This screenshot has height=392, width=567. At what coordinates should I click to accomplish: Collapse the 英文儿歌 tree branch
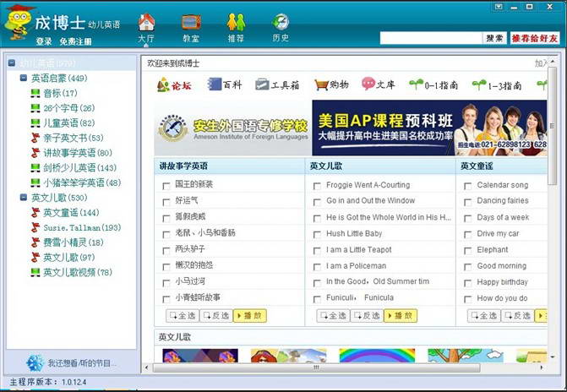[x=24, y=198]
